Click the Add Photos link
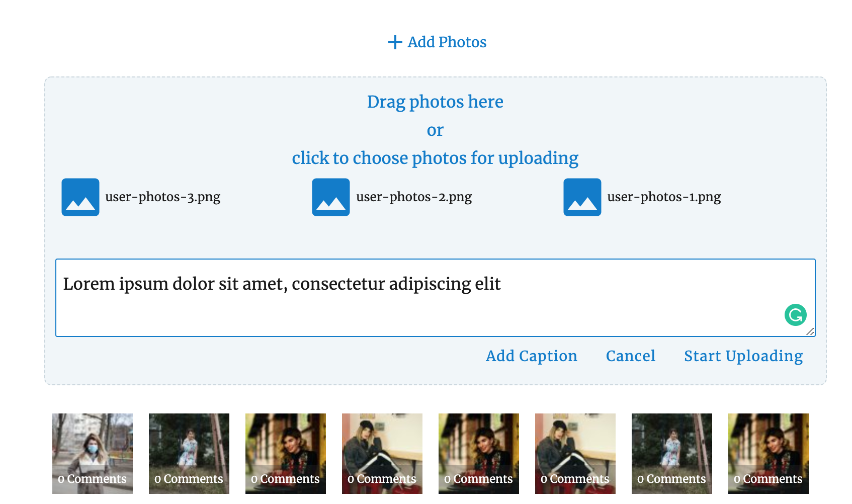852x504 pixels. click(447, 42)
